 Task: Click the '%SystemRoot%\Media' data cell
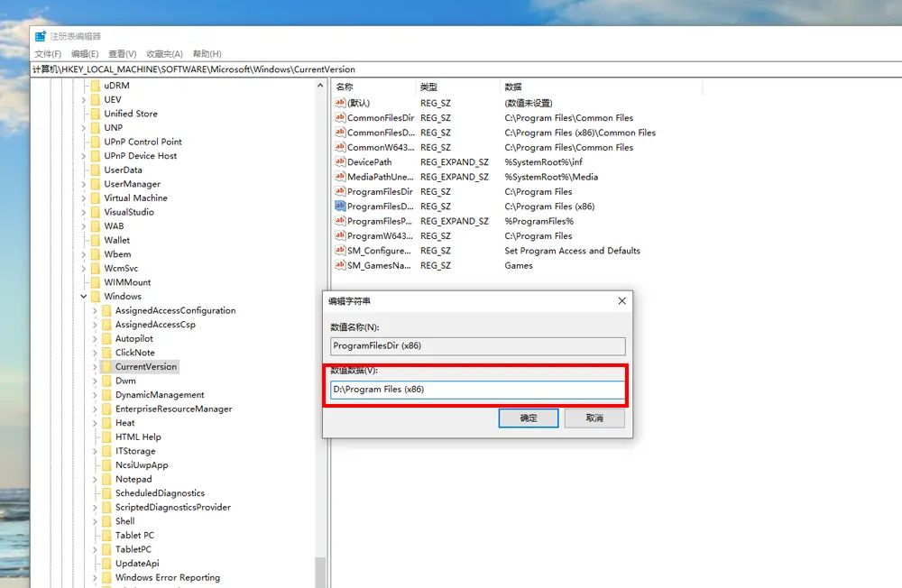pyautogui.click(x=551, y=177)
